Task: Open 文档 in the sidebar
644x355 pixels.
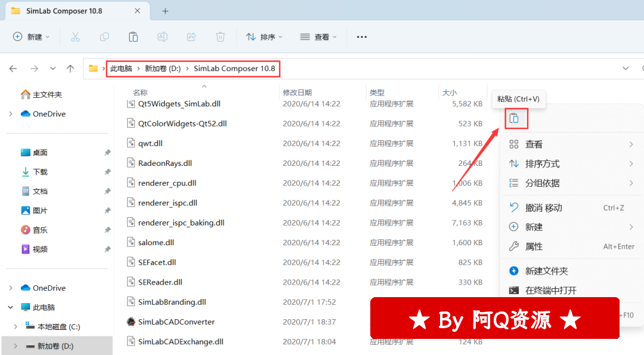Action: pyautogui.click(x=35, y=191)
